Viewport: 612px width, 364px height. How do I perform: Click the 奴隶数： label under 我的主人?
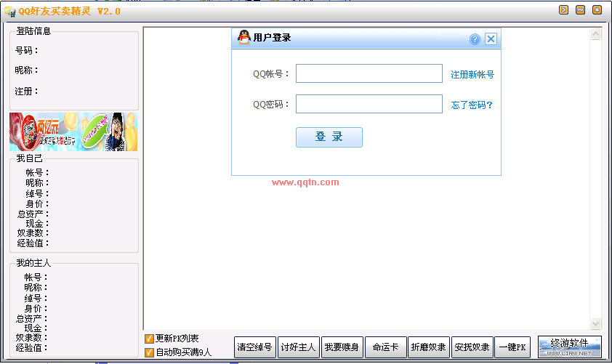pyautogui.click(x=31, y=337)
